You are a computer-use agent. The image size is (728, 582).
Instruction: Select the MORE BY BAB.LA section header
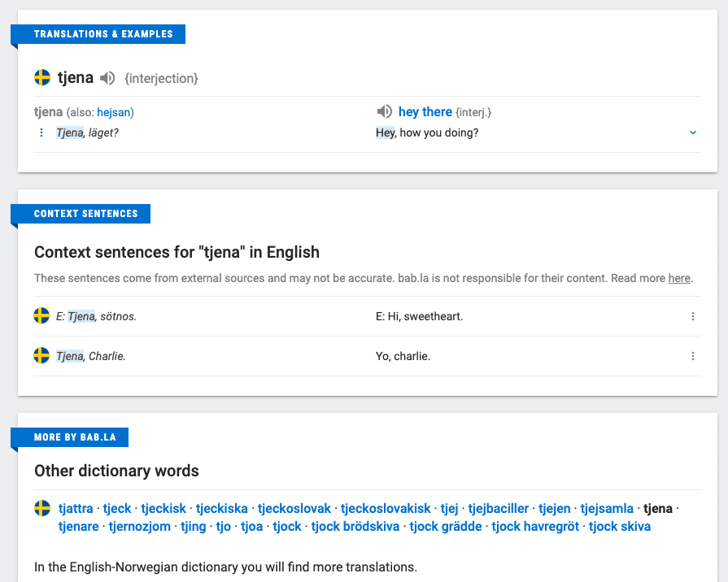(x=72, y=436)
